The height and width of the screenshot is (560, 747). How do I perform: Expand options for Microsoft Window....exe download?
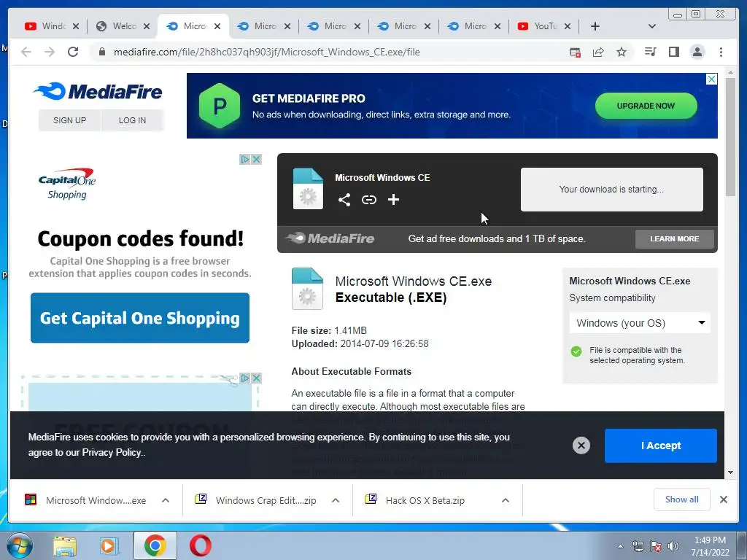[166, 500]
